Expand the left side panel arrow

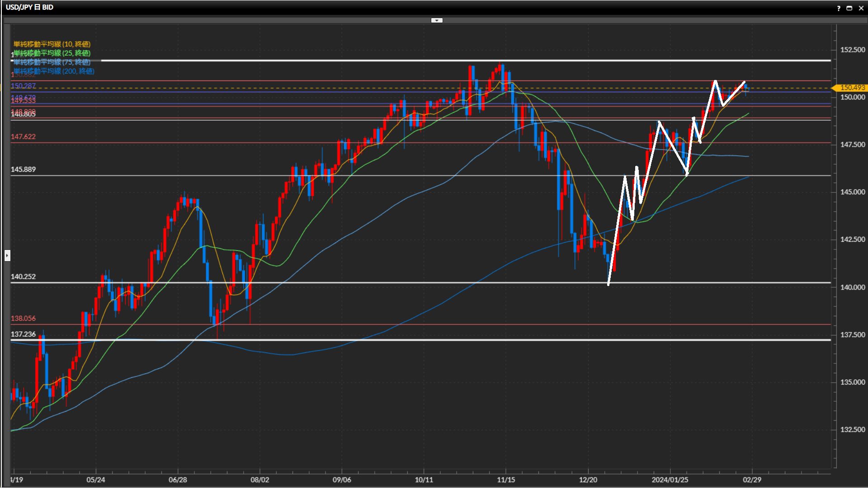(x=7, y=256)
